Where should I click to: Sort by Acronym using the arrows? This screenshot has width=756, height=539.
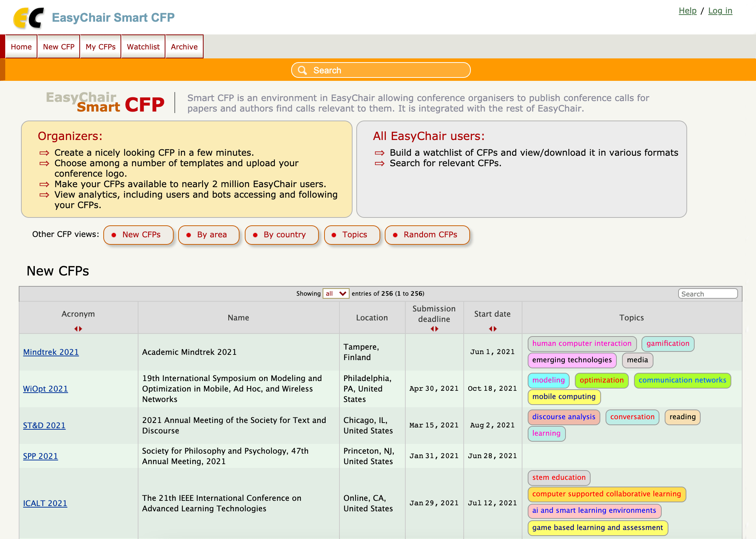(78, 329)
